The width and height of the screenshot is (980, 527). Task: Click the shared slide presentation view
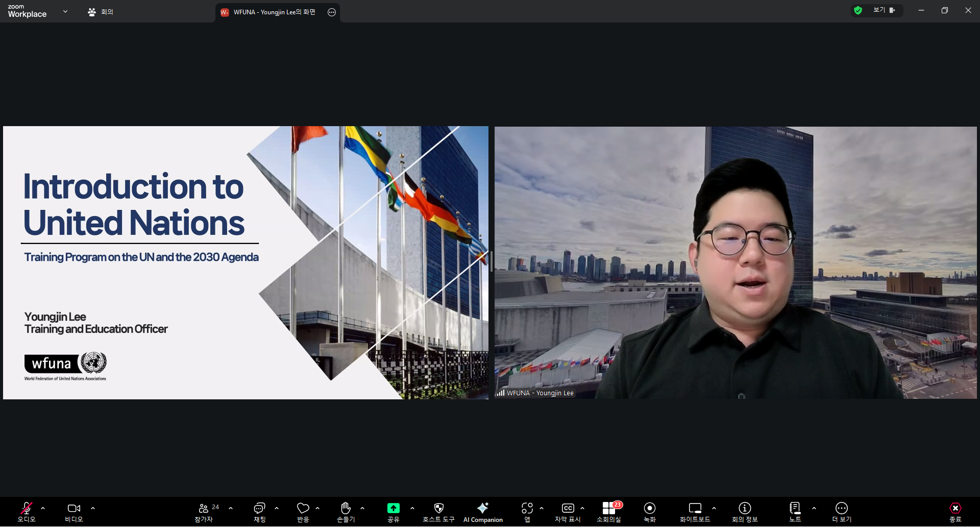click(x=246, y=262)
